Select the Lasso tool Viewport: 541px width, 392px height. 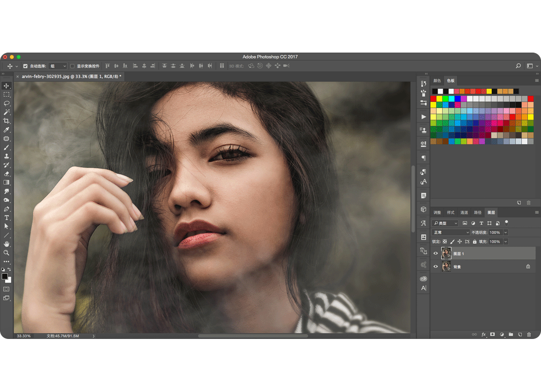coord(7,103)
